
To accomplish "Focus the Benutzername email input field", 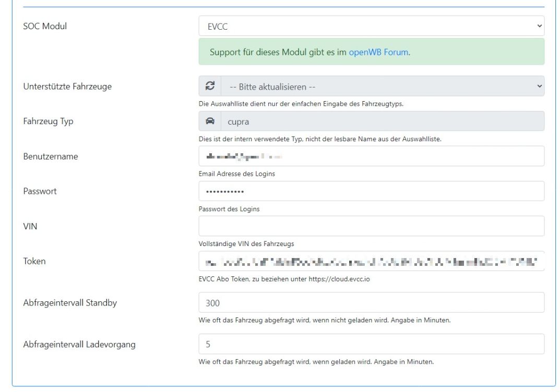I will tap(371, 156).
